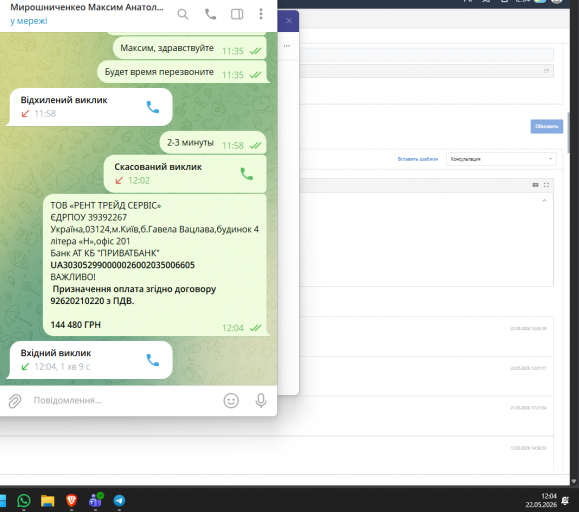Screen dimensions: 579x512
Task: Open search in the Telegram chat header
Action: click(x=183, y=14)
